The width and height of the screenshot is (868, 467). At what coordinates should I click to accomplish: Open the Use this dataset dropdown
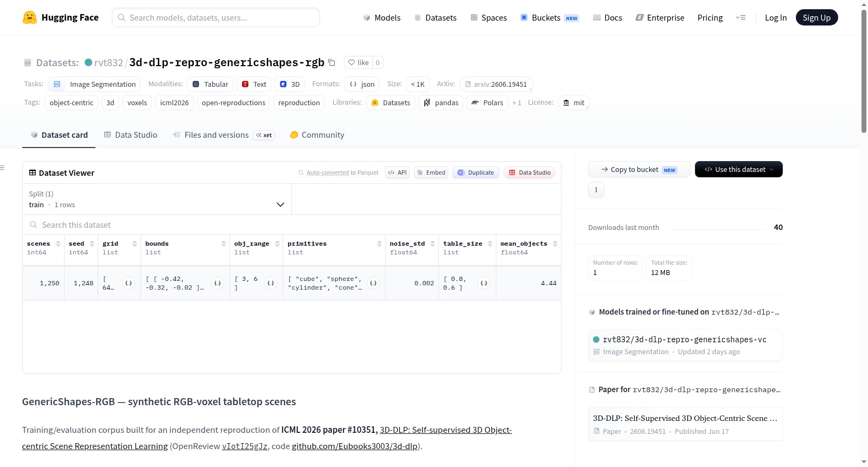coord(739,169)
